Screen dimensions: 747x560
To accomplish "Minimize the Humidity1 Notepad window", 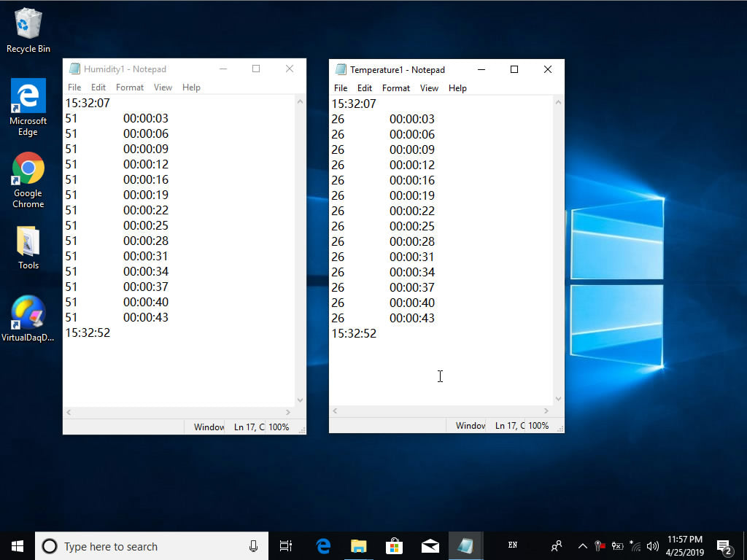I will 223,69.
